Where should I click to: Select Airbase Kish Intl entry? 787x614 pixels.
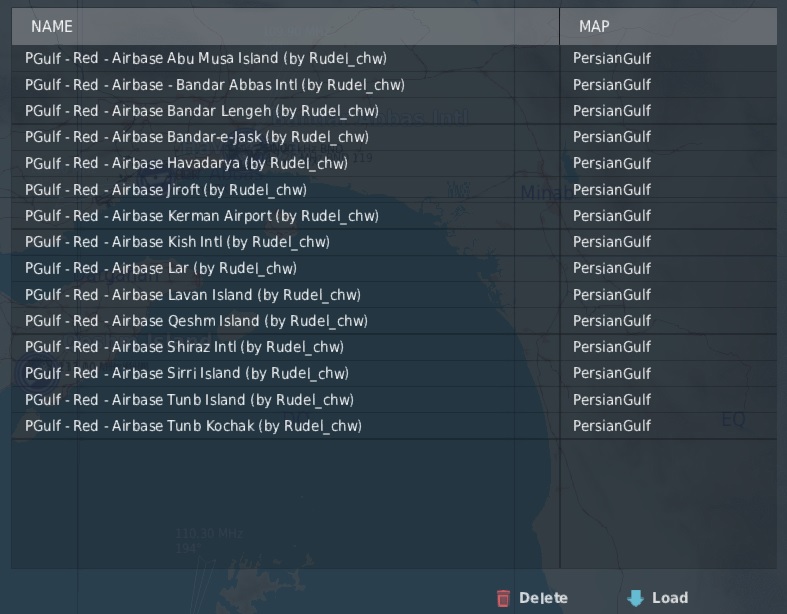click(x=177, y=242)
